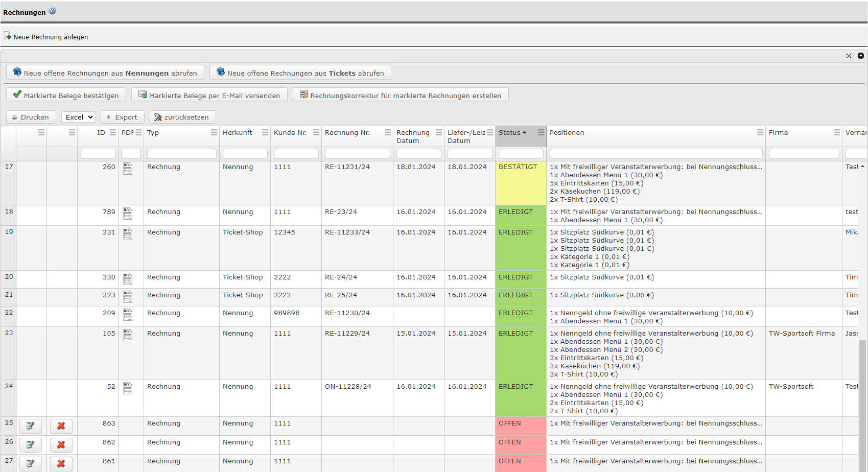868x472 pixels.
Task: Open column menu of Herkunft column
Action: point(265,132)
